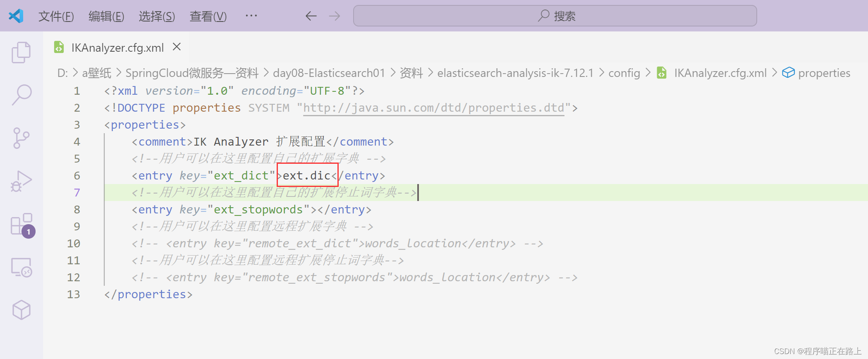Viewport: 868px width, 359px height.
Task: Click the opening <properties> tag on line 3
Action: pyautogui.click(x=145, y=125)
